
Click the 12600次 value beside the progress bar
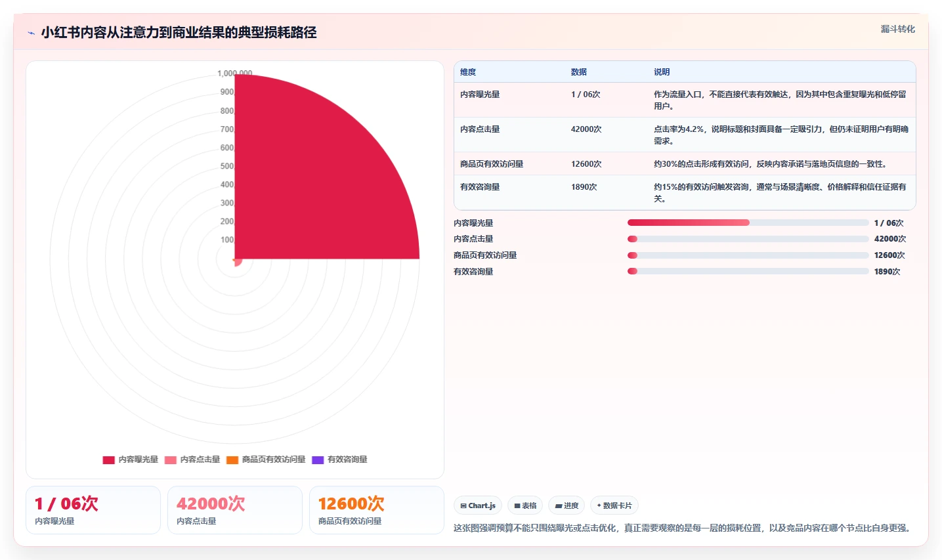[889, 255]
